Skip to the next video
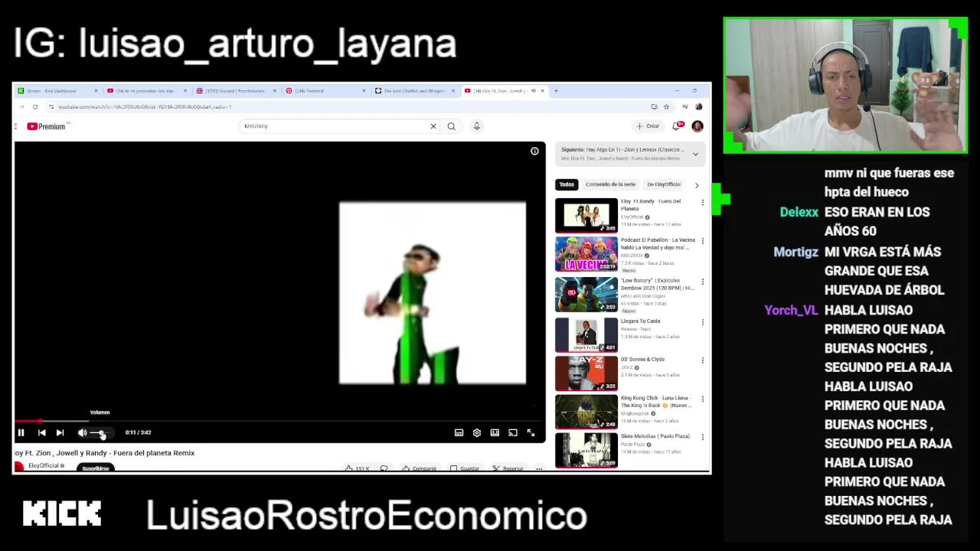Viewport: 980px width, 551px height. pyautogui.click(x=60, y=432)
